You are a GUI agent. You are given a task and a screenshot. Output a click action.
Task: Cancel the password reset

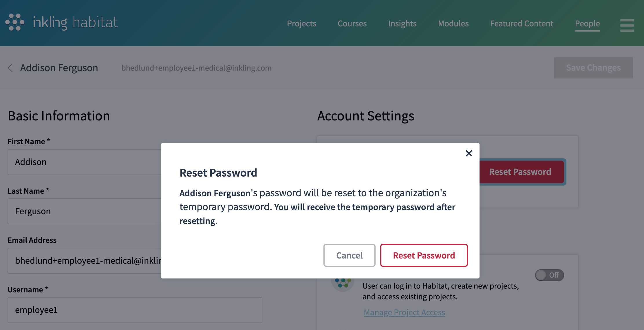tap(349, 255)
